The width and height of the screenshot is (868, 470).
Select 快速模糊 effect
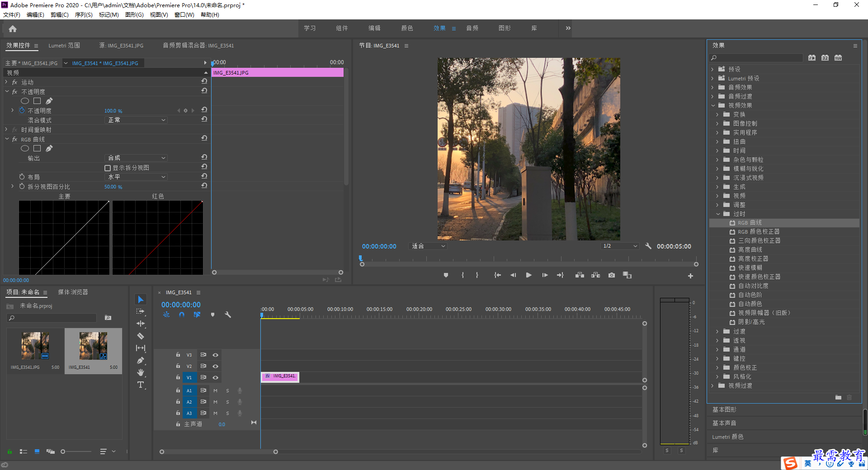click(x=750, y=268)
